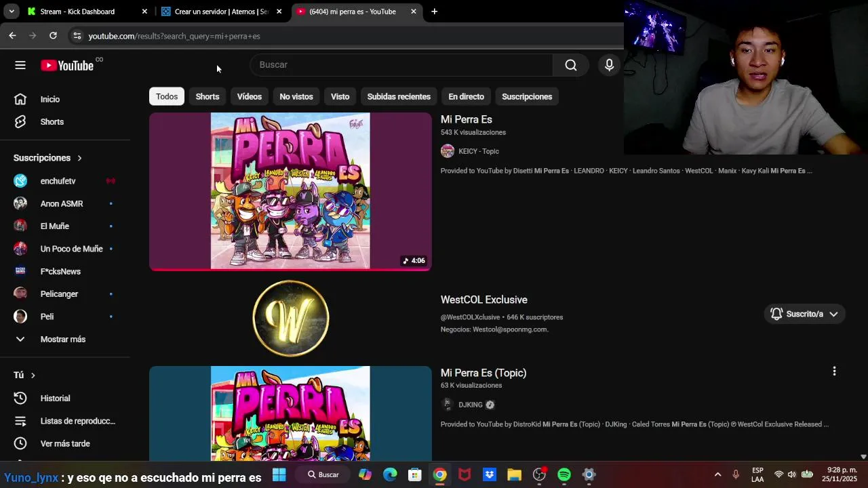Open WestCOL Exclusive gold logo avatar
The width and height of the screenshot is (868, 488).
pyautogui.click(x=291, y=319)
